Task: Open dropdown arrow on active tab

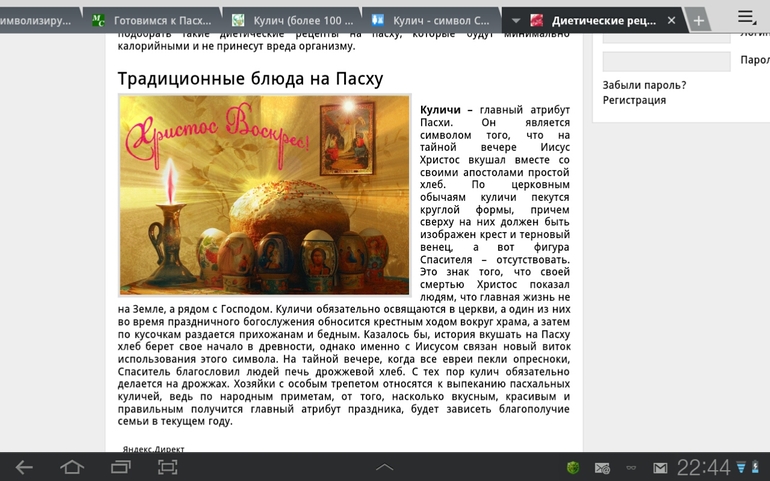Action: tap(516, 21)
